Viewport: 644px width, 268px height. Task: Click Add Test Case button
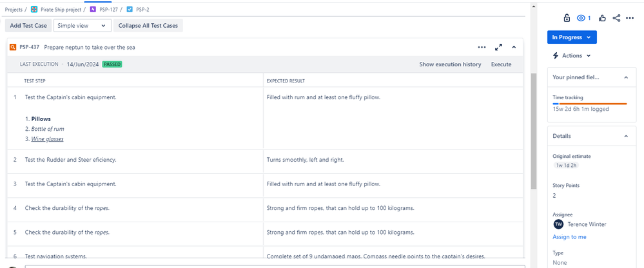tap(28, 25)
